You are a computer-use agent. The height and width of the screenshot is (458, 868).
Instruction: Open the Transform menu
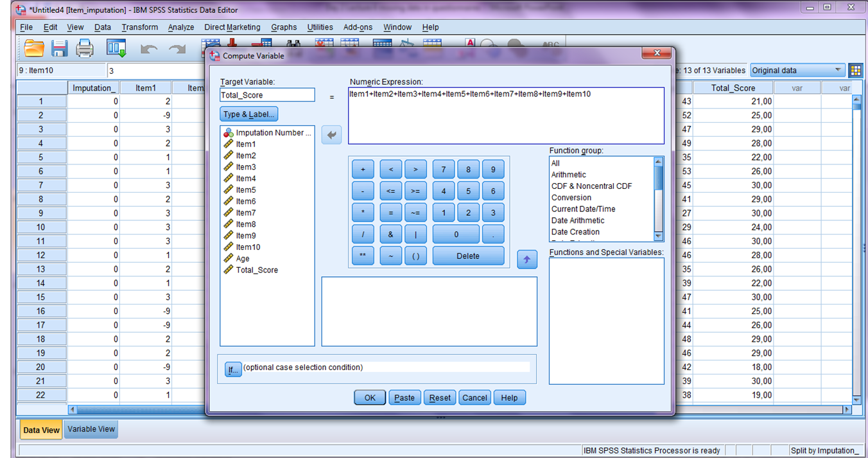coord(139,27)
